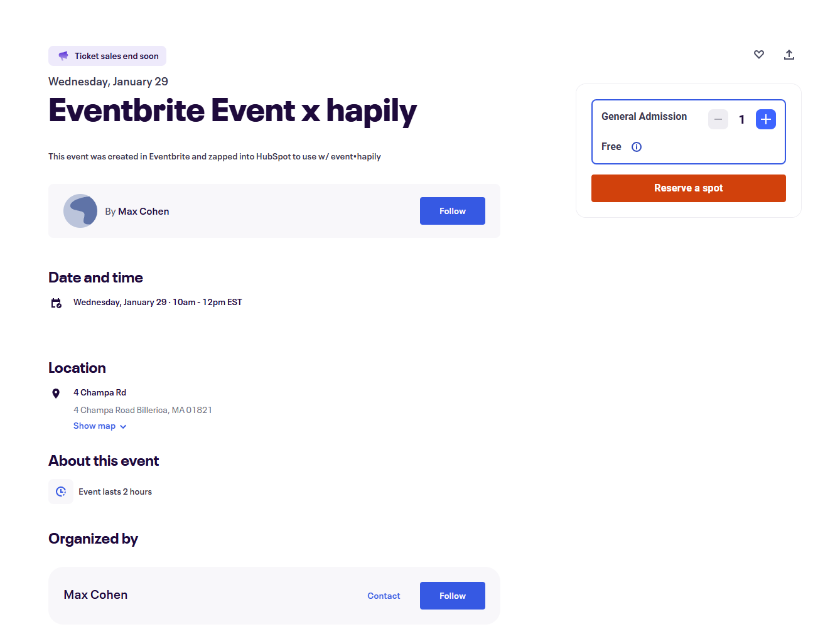This screenshot has height=634, width=840.
Task: Click Reserve a spot
Action: click(x=688, y=188)
